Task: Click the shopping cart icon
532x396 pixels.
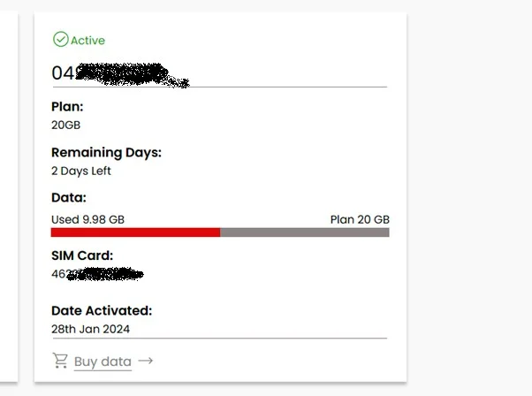Action: coord(60,361)
